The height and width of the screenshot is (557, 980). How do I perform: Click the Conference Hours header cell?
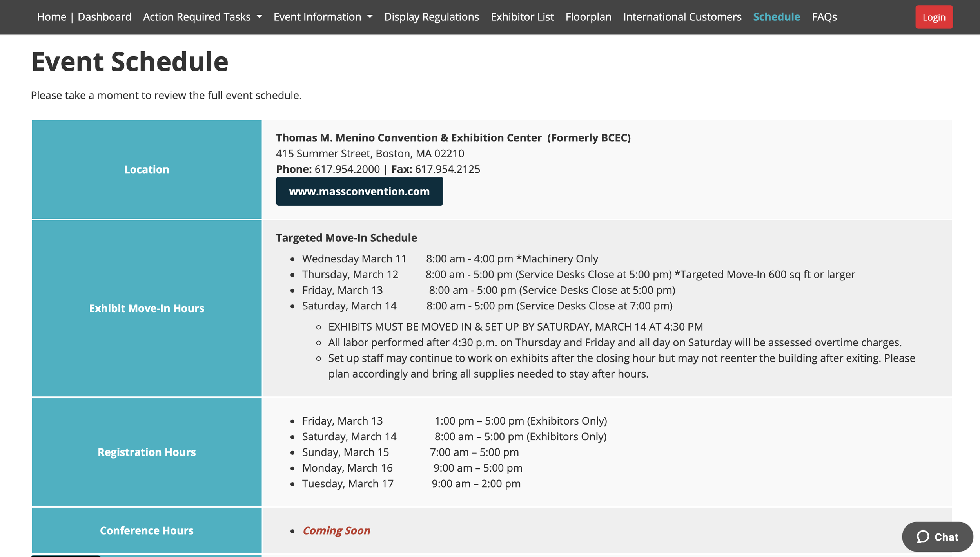(147, 530)
